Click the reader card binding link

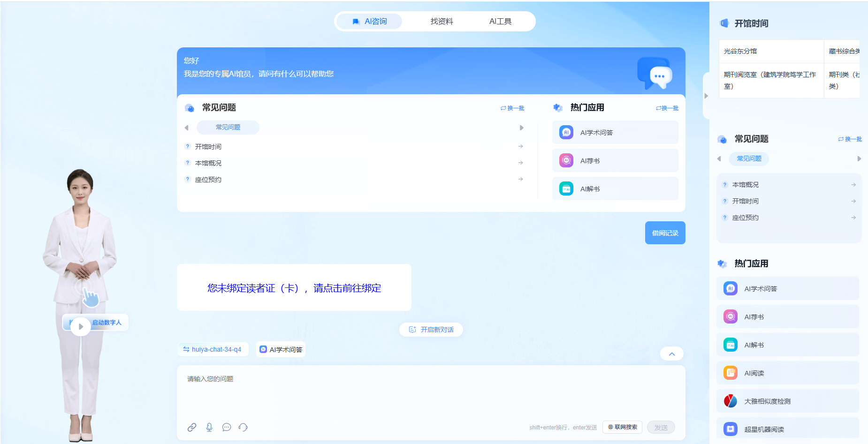[x=294, y=288]
